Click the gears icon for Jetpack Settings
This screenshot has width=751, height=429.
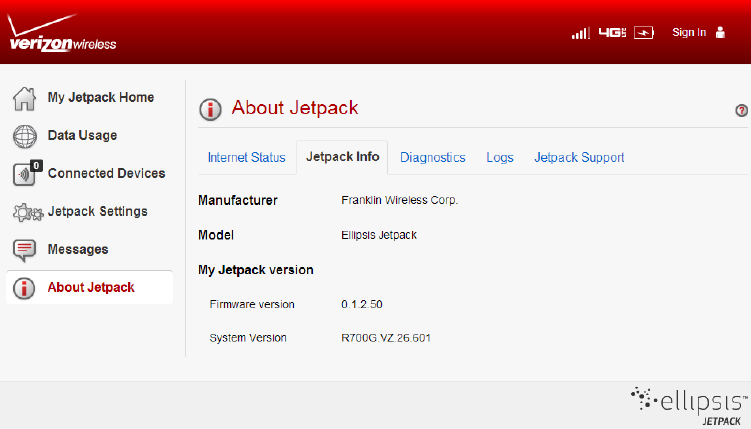click(x=28, y=212)
